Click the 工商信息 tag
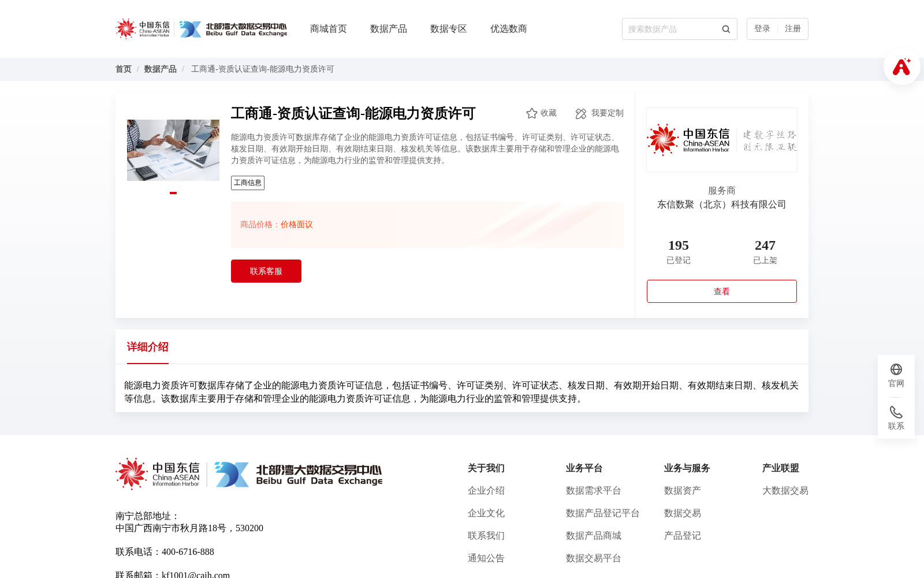Viewport: 924px width, 578px height. pos(248,183)
